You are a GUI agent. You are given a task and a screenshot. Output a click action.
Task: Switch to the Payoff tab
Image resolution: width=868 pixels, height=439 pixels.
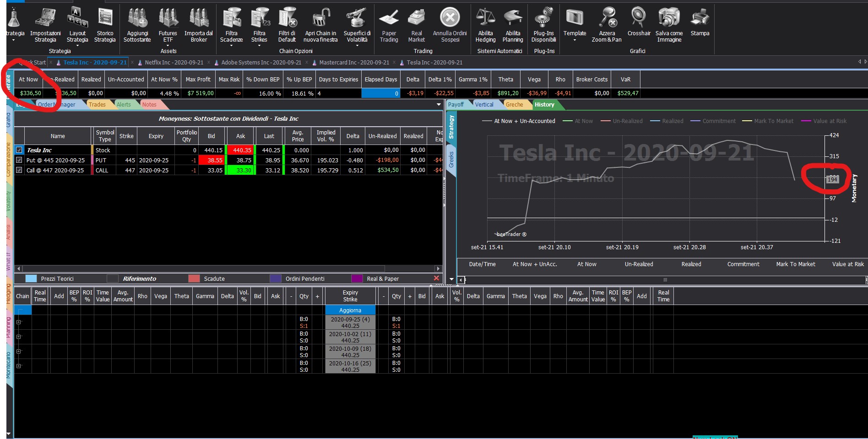coord(456,105)
